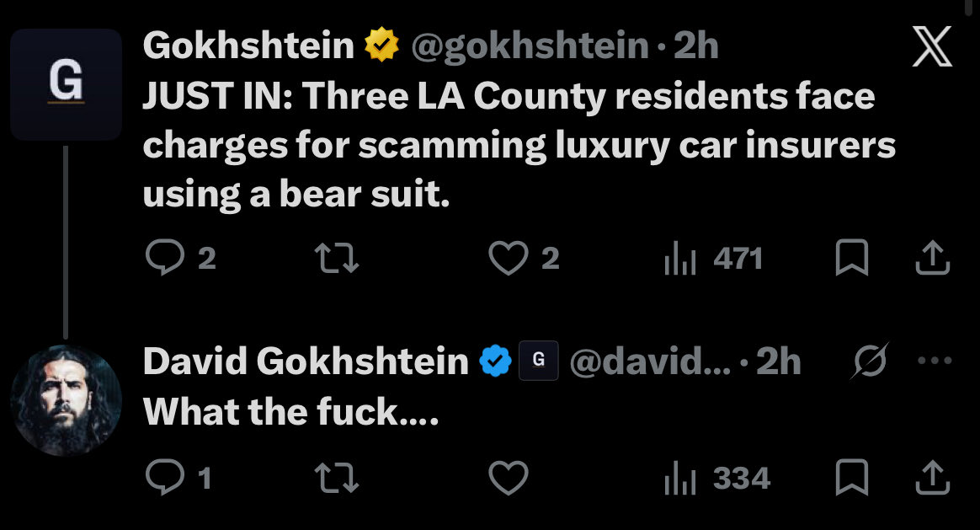Viewport: 980px width, 530px height.
Task: Open the @gokhshtein handle link
Action: [x=530, y=47]
